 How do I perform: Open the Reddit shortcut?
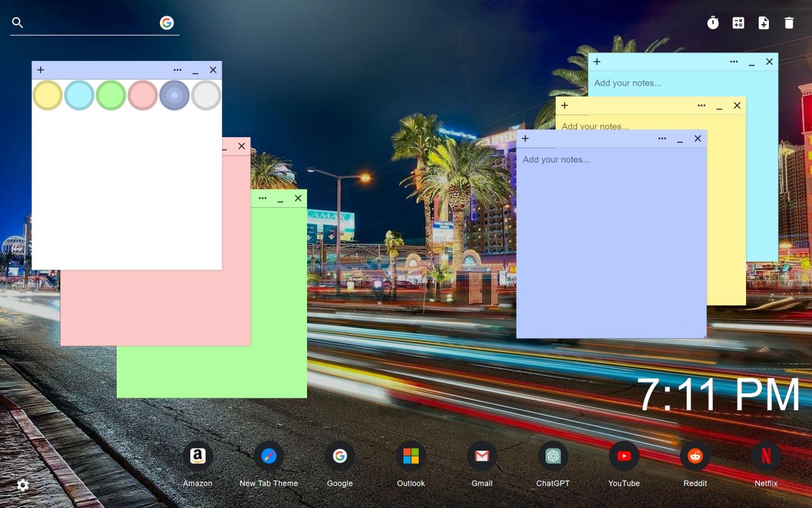point(695,456)
